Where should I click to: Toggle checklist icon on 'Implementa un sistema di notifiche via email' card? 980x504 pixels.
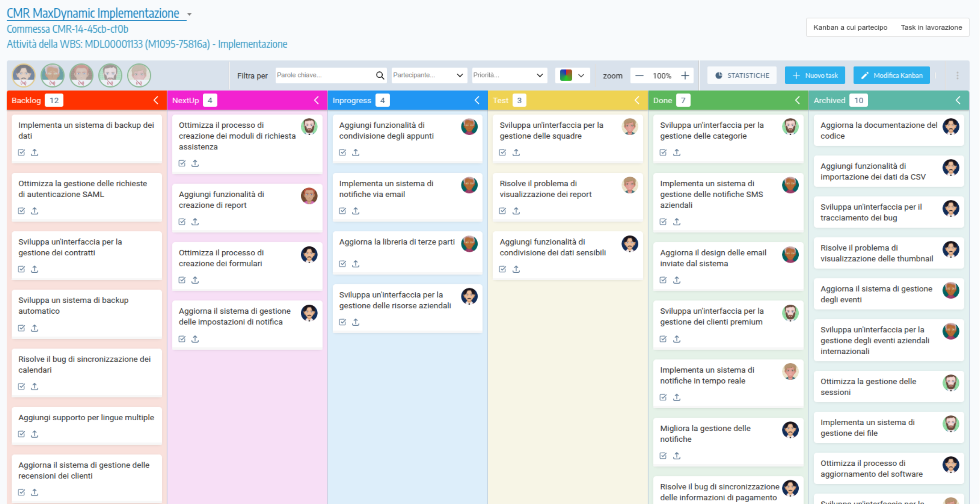tap(342, 210)
